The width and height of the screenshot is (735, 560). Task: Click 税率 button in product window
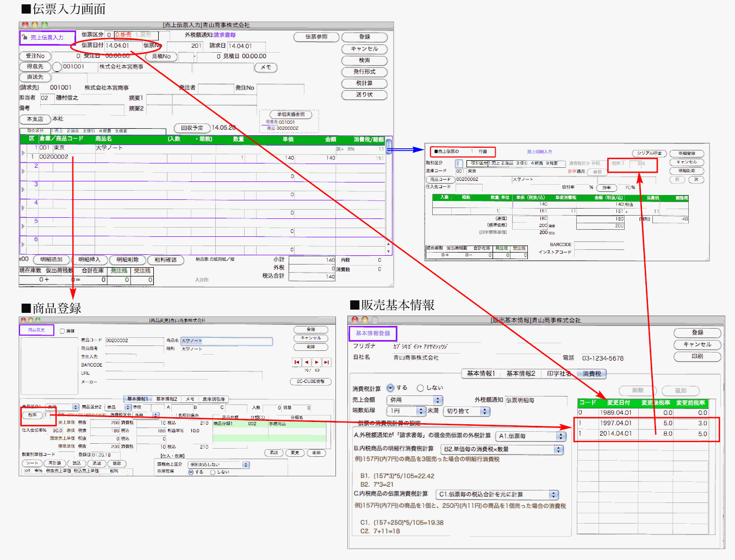pyautogui.click(x=32, y=415)
